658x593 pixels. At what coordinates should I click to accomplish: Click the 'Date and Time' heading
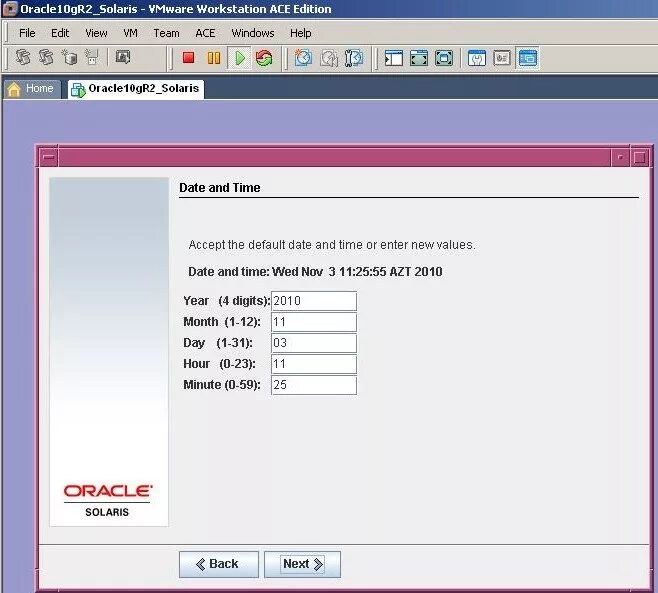click(219, 188)
